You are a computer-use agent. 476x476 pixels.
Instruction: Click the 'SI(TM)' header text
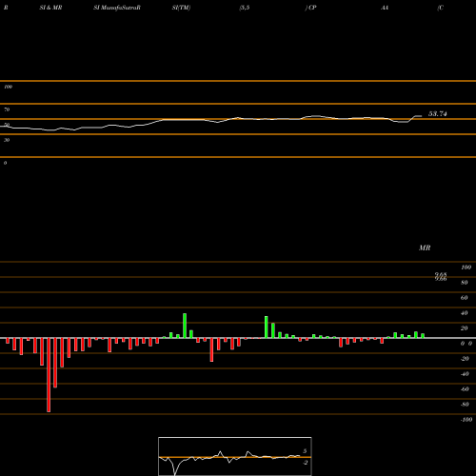pos(181,8)
